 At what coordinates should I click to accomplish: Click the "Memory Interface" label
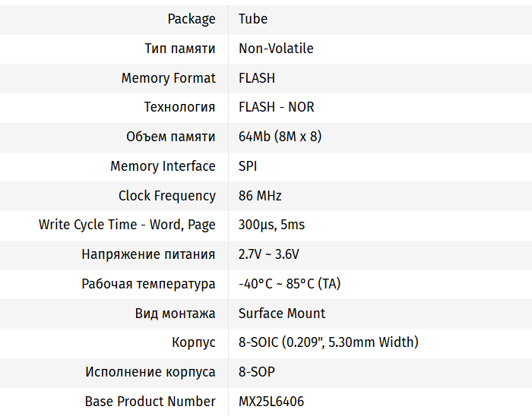click(163, 166)
